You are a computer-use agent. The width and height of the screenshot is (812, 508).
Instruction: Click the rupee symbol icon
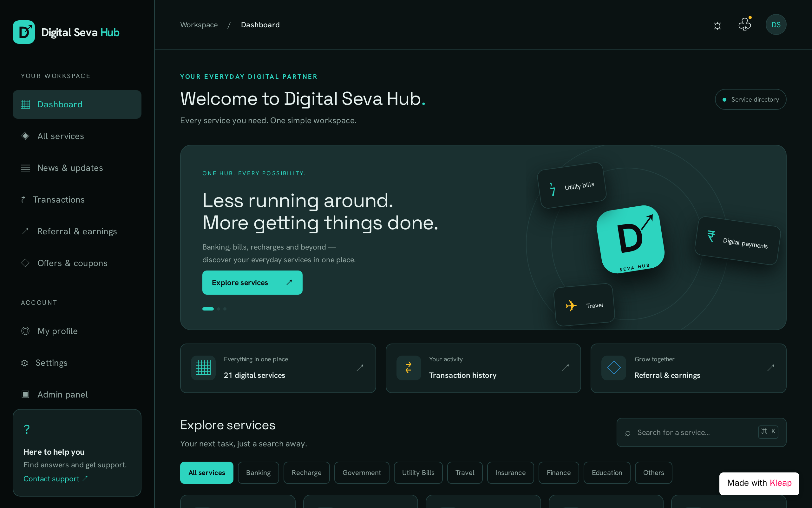point(711,236)
